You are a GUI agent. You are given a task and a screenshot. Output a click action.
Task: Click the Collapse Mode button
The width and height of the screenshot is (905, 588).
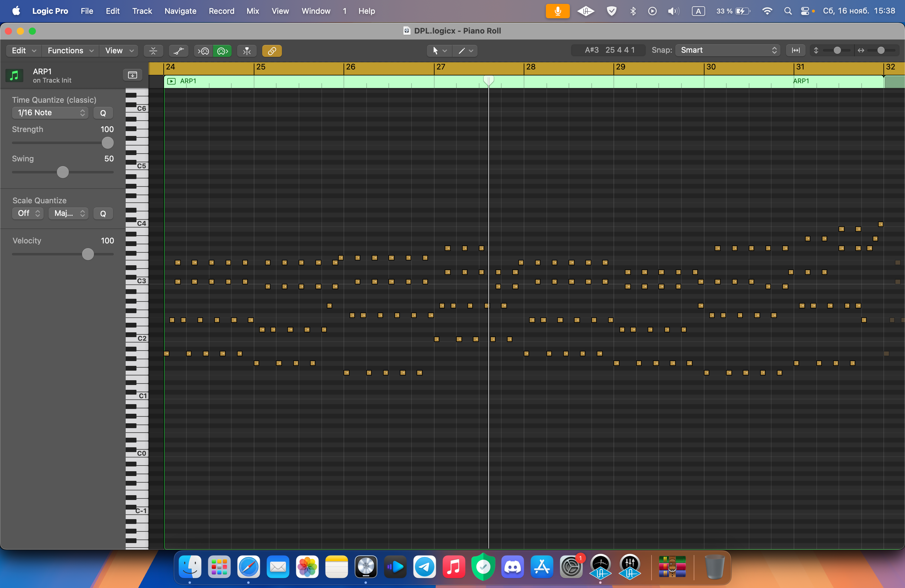[153, 51]
